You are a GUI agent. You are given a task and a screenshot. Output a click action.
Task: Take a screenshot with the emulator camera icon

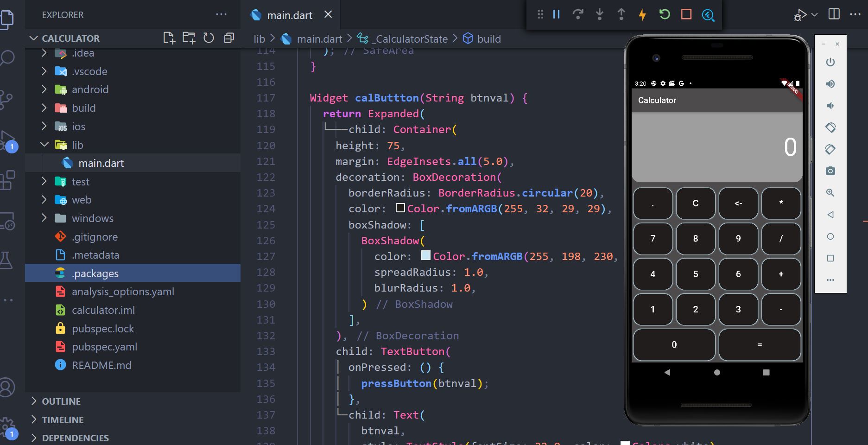pyautogui.click(x=830, y=171)
